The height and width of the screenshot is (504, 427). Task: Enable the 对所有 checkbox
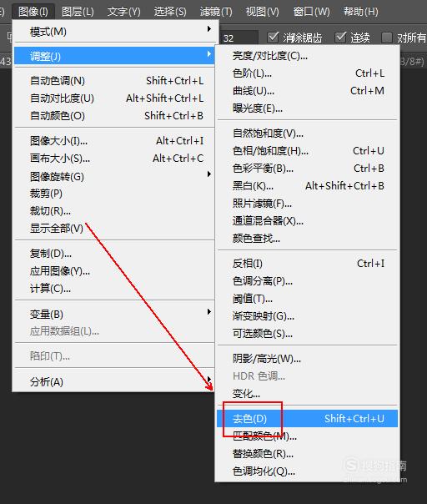[x=387, y=38]
